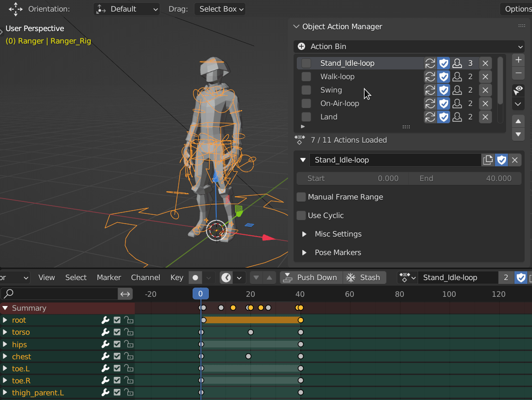This screenshot has height=400, width=532.
Task: Click the Stand_Idle-loop action name field in panel
Action: (x=395, y=160)
